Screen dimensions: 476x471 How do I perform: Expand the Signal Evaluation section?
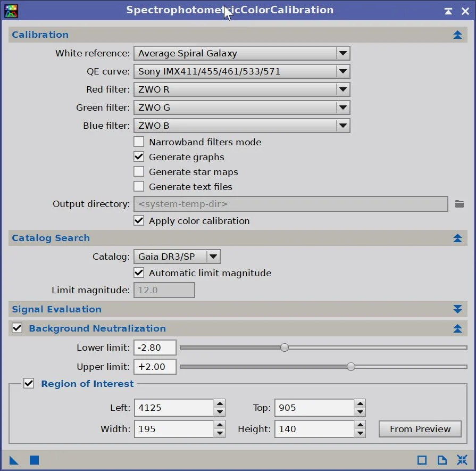tap(457, 309)
